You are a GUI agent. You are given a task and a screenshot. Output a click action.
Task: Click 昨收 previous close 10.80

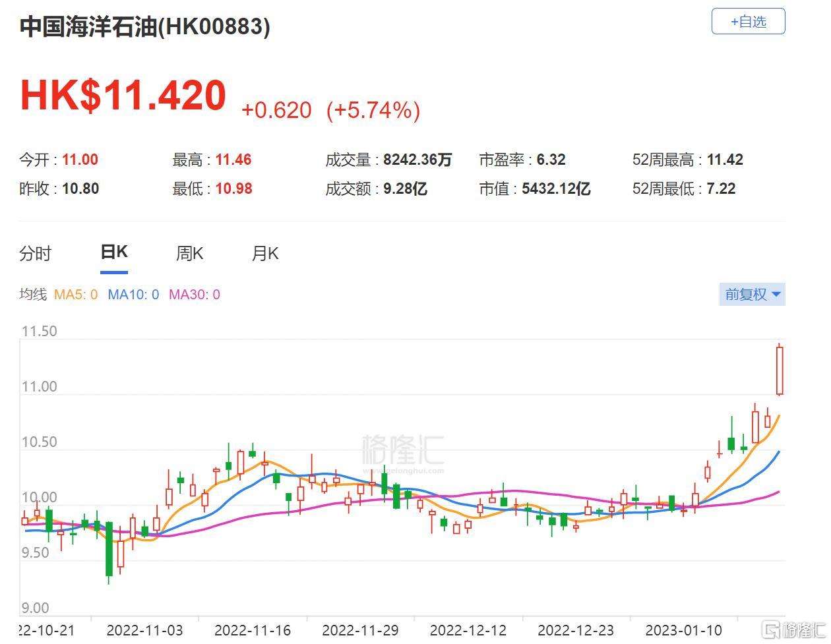[x=80, y=189]
